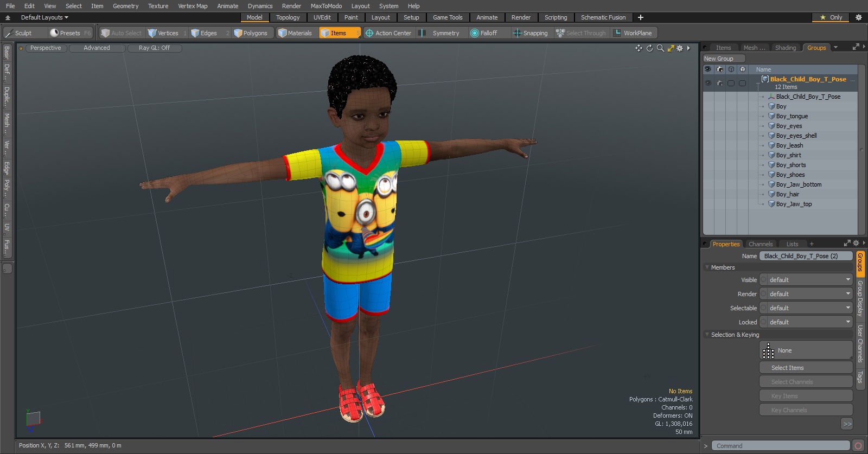Open layout settings gear in top-right

pos(859,17)
